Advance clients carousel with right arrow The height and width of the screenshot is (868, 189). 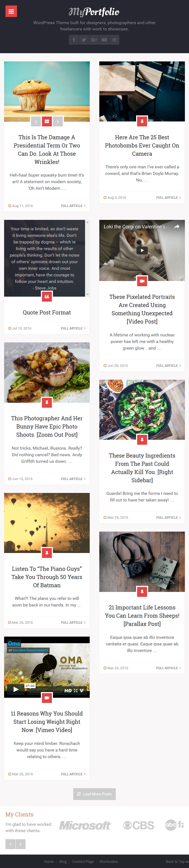click(21, 844)
